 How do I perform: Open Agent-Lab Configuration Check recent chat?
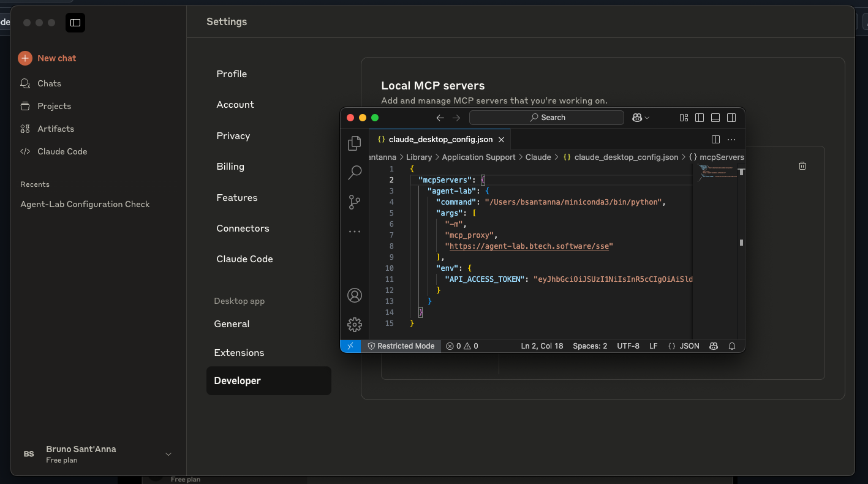tap(85, 205)
